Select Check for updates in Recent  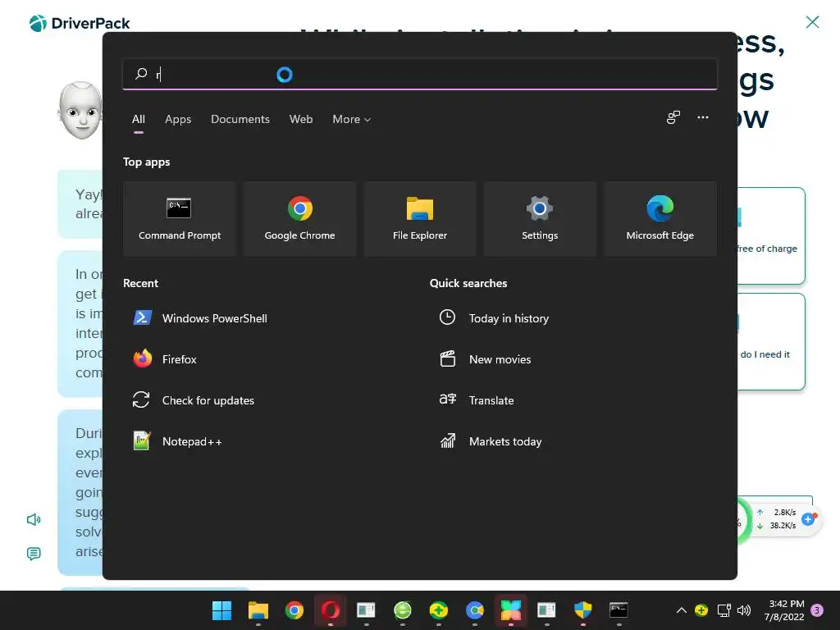click(194, 400)
